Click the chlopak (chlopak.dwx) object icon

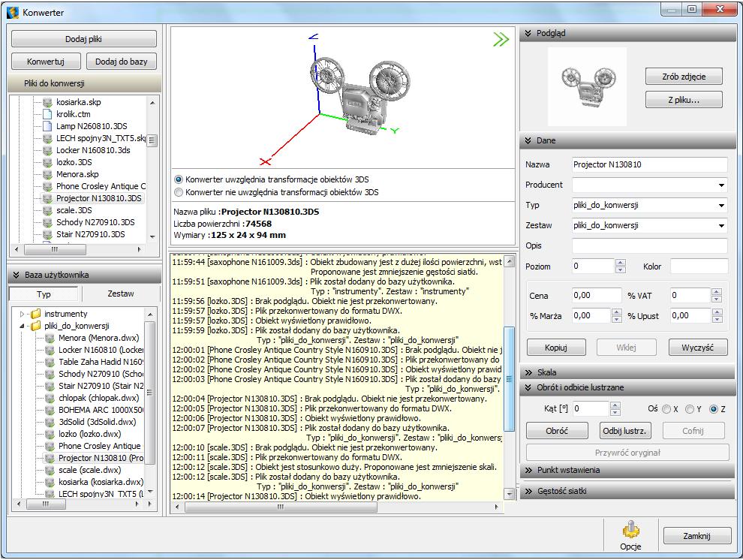coord(50,398)
